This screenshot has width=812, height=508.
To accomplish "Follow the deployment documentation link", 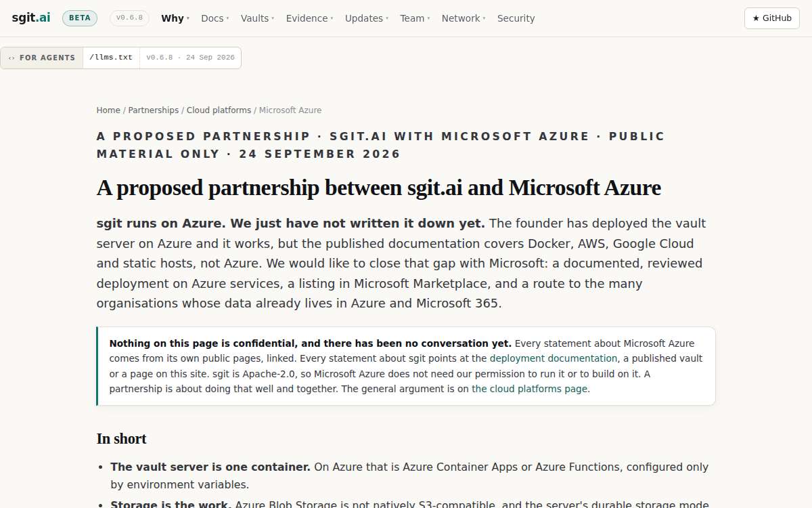I will pyautogui.click(x=554, y=358).
